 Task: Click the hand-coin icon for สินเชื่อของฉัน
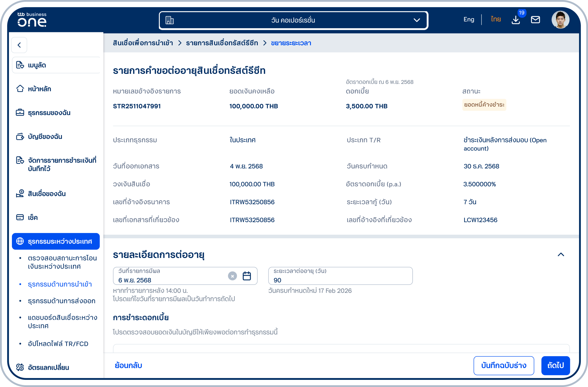coord(20,193)
